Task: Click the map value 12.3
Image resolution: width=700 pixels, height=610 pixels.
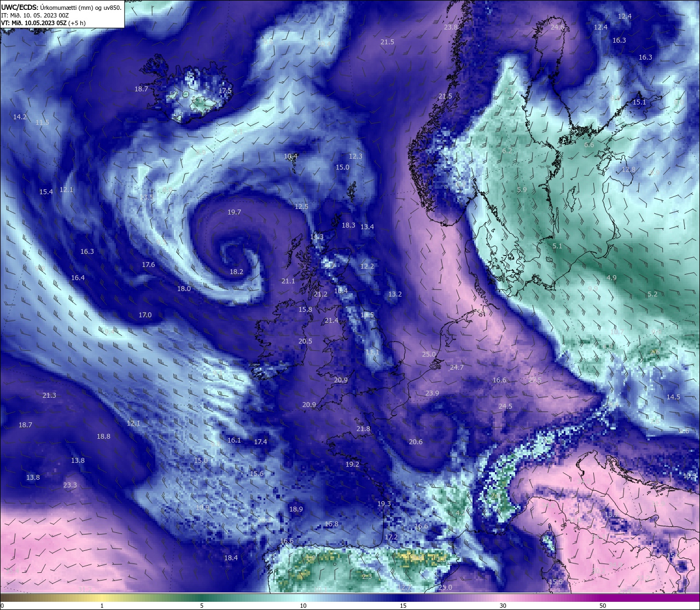Action: [x=355, y=156]
